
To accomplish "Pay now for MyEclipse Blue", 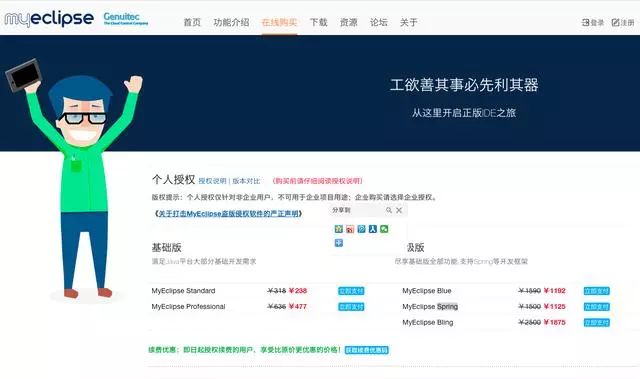I will point(597,291).
